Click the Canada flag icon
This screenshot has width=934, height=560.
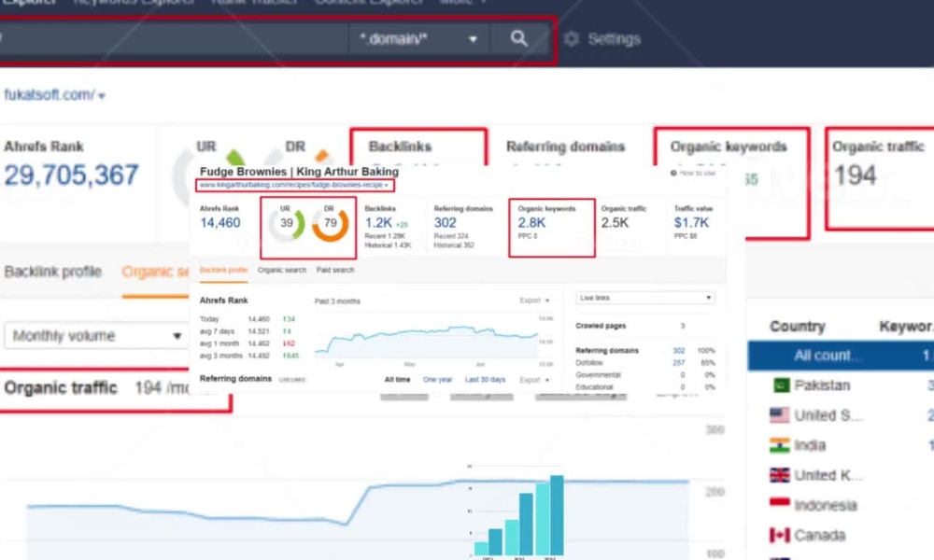(779, 535)
